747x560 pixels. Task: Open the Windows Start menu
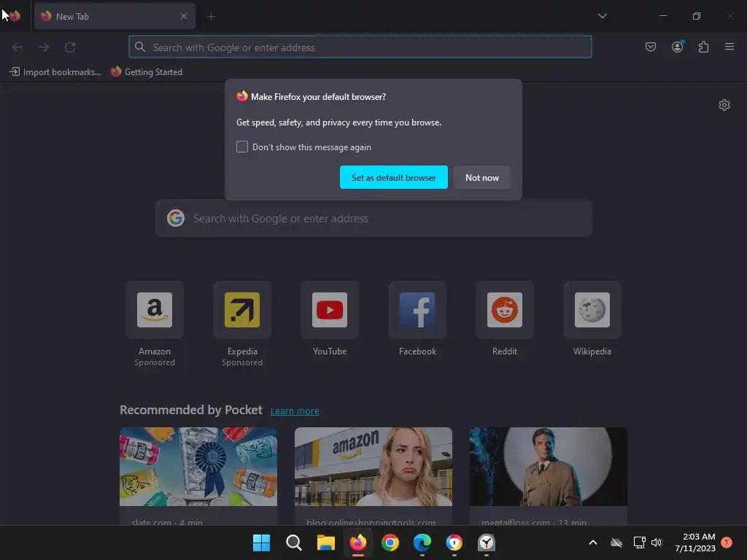point(261,542)
